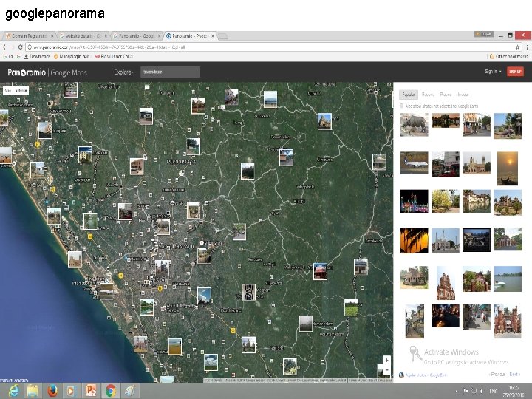Click the volume icon in system tray

click(482, 391)
